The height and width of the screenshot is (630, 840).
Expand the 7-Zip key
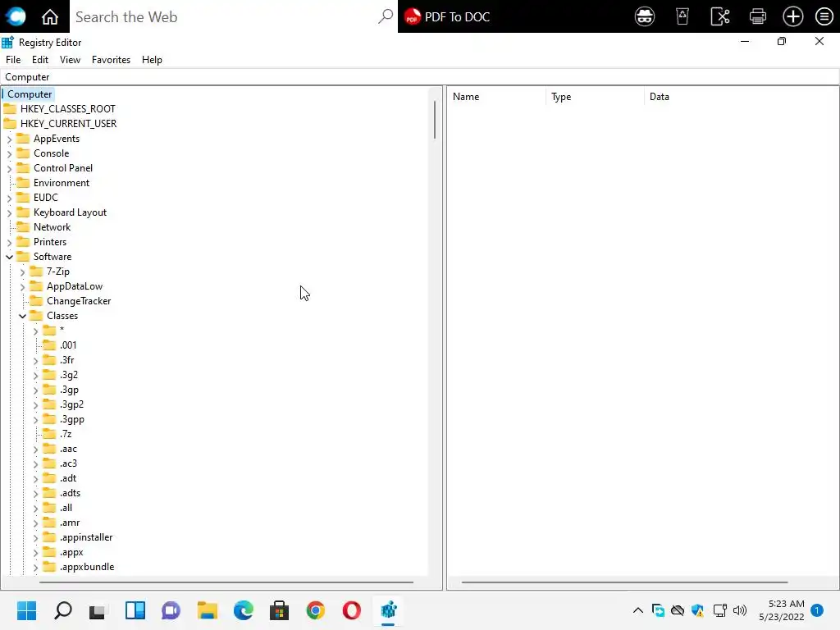pyautogui.click(x=22, y=272)
